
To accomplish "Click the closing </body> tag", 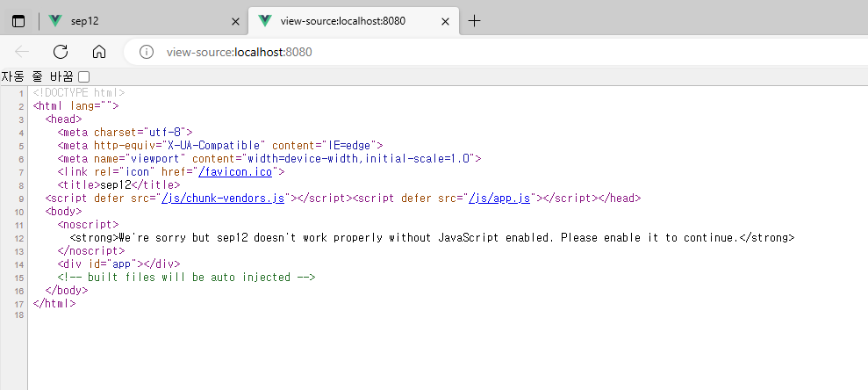I will click(67, 290).
